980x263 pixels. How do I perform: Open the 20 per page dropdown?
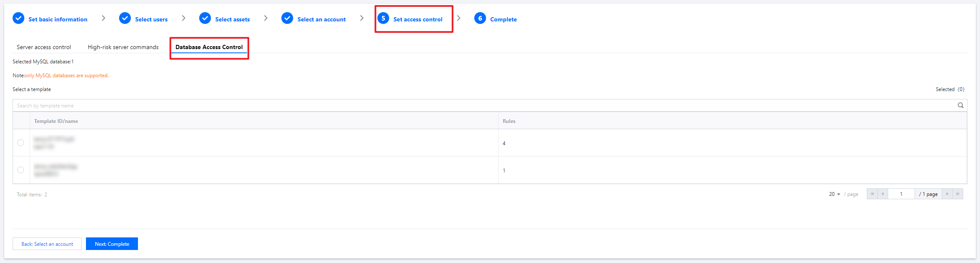coord(834,194)
